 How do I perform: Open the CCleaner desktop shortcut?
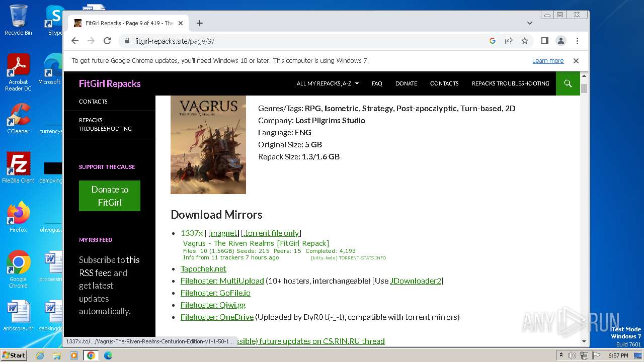tap(18, 119)
